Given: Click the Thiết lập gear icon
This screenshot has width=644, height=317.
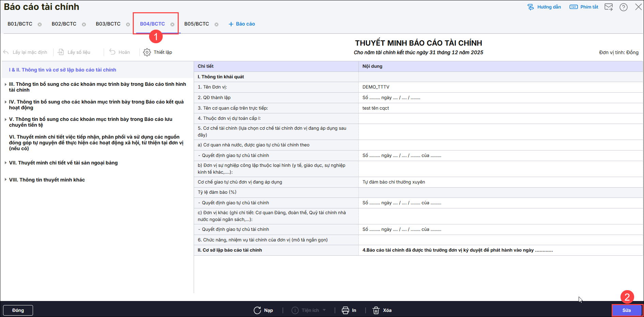Looking at the screenshot, I should tap(147, 52).
